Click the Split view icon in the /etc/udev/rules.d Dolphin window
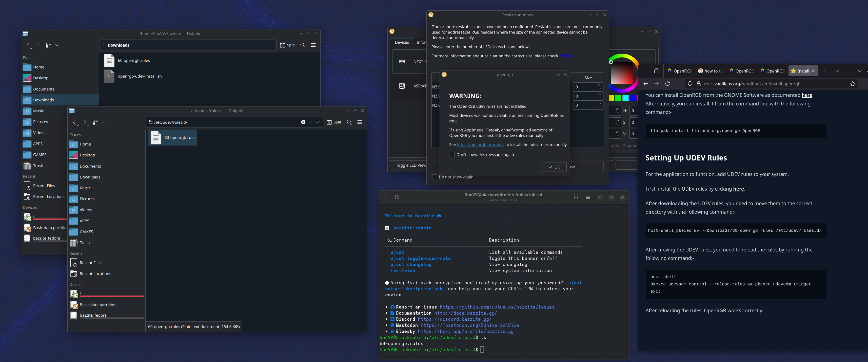The width and height of the screenshot is (868, 362). click(329, 122)
